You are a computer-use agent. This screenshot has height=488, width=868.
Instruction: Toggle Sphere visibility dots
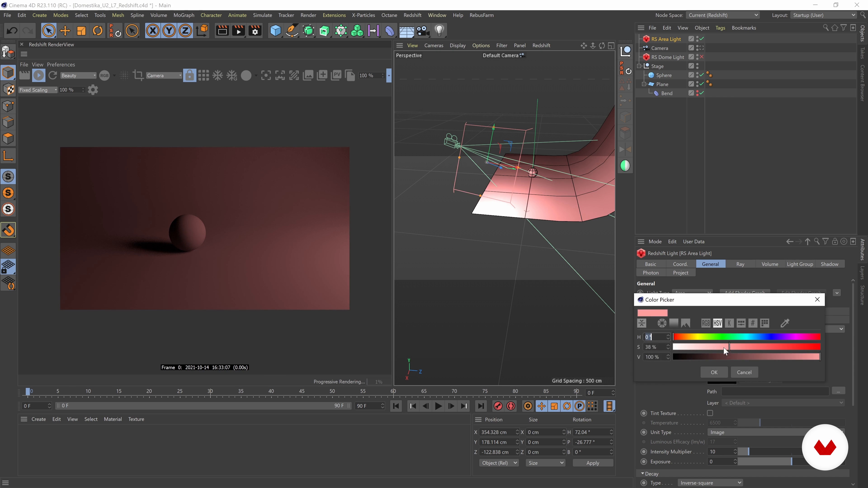pyautogui.click(x=697, y=75)
